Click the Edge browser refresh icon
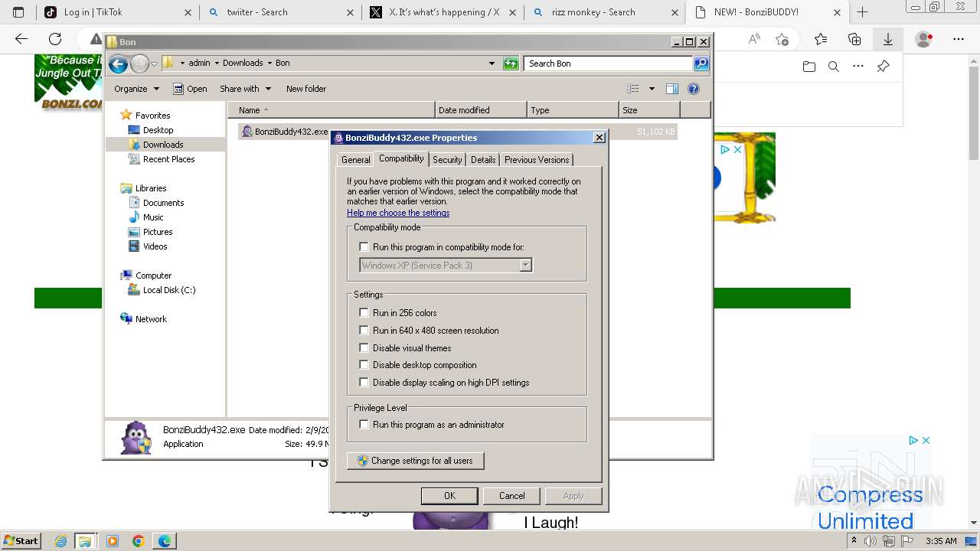Viewport: 980px width, 551px height. [55, 39]
